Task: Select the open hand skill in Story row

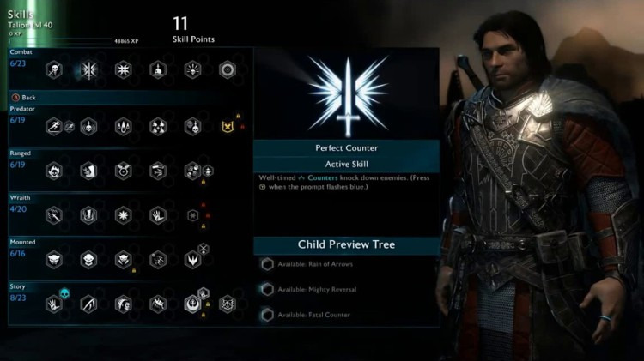Action: pyautogui.click(x=54, y=304)
